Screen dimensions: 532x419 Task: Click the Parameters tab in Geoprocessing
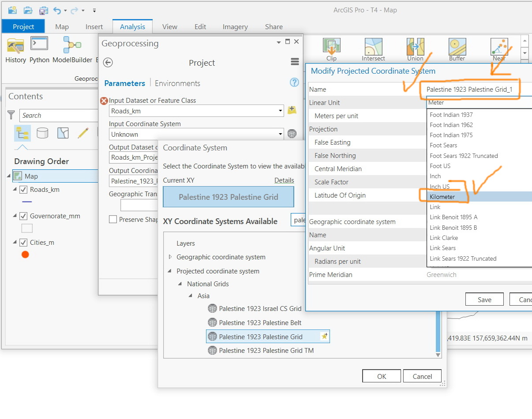125,83
